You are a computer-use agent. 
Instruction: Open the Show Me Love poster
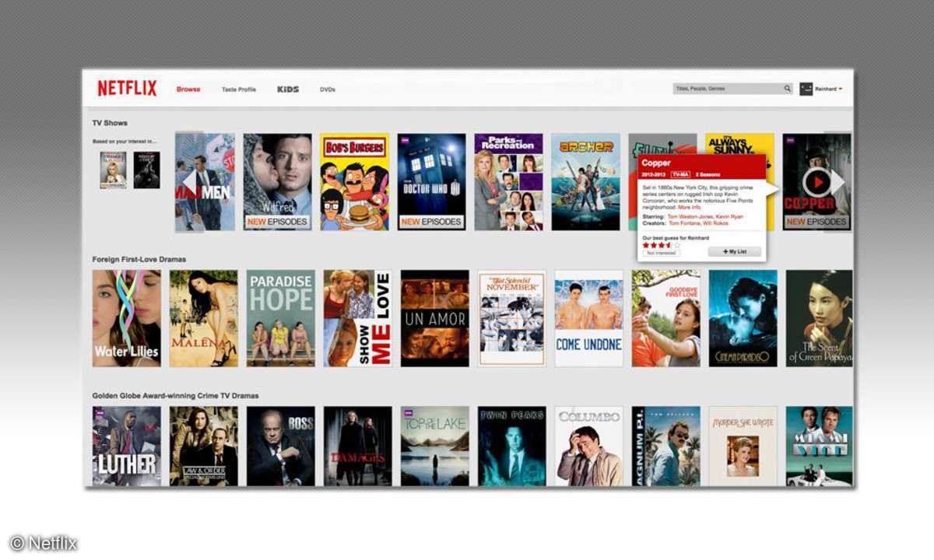pyautogui.click(x=358, y=318)
